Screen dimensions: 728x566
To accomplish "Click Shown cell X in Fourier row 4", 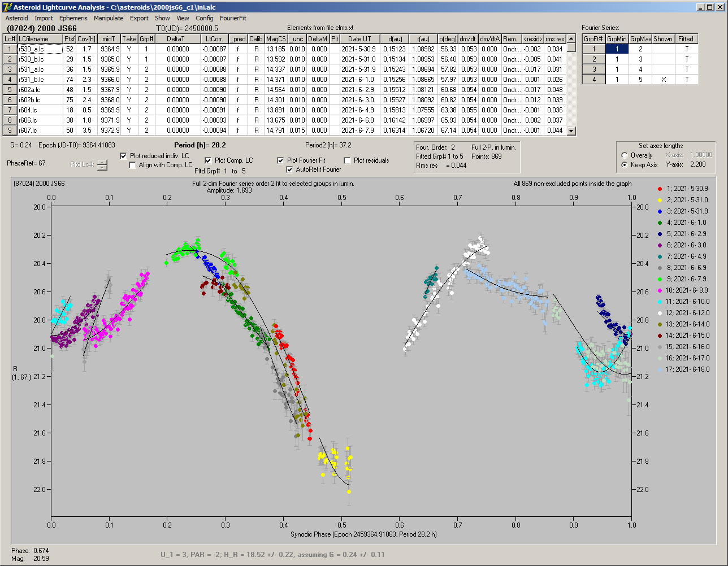I will [663, 80].
